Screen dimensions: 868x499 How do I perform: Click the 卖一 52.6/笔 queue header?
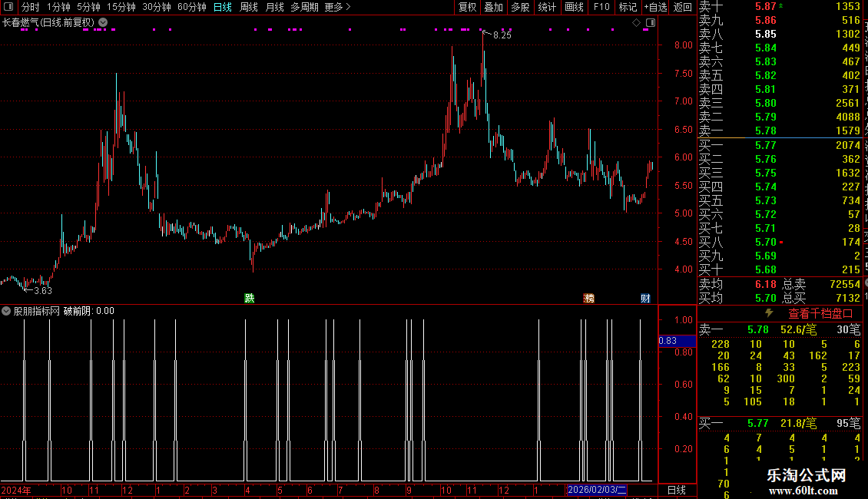click(780, 329)
